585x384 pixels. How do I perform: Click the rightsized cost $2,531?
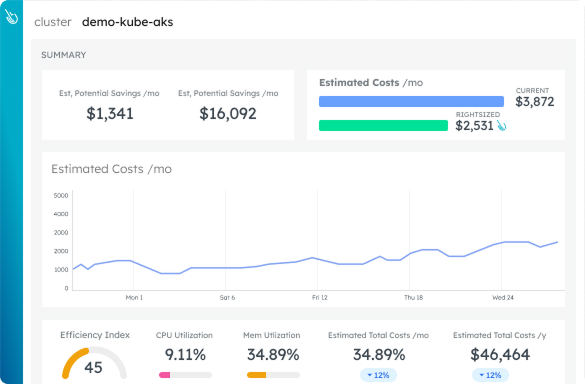(x=475, y=126)
